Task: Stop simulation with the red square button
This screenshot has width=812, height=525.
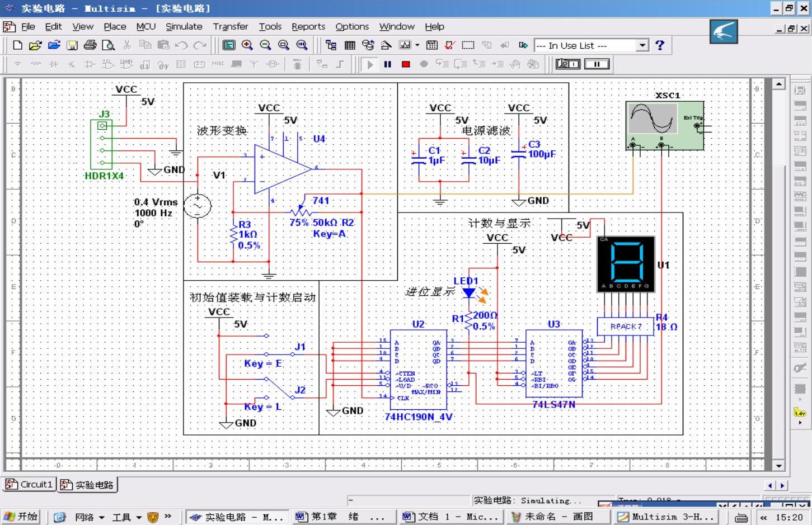Action: pos(406,64)
